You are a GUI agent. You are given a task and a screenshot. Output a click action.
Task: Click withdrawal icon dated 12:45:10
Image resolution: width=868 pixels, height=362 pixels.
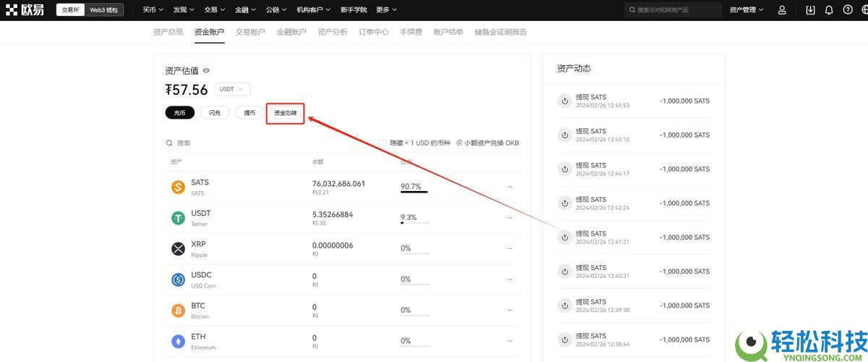(565, 135)
